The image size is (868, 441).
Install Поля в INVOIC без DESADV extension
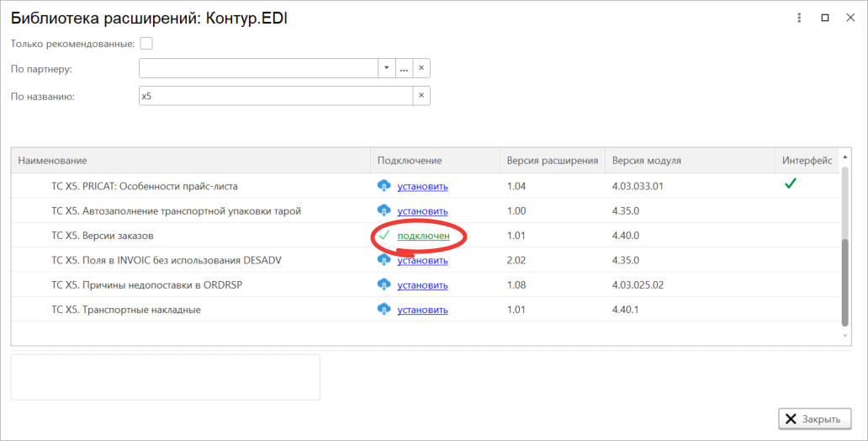(x=422, y=260)
